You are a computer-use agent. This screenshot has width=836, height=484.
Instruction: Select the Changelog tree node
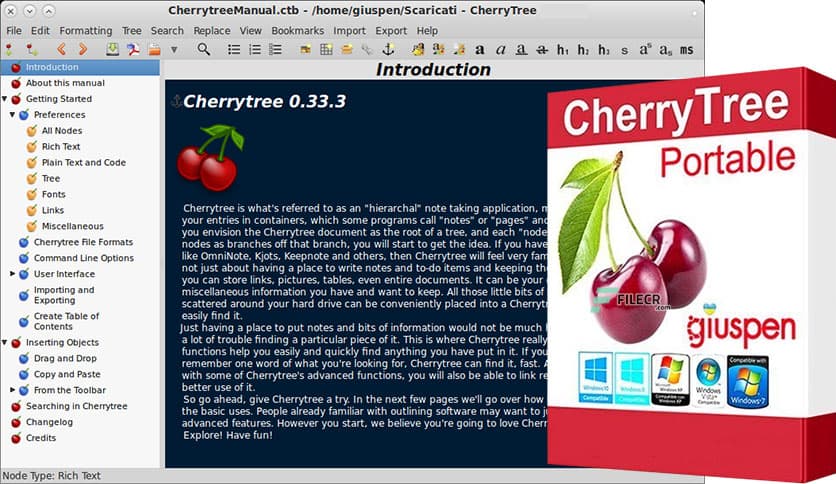[49, 422]
